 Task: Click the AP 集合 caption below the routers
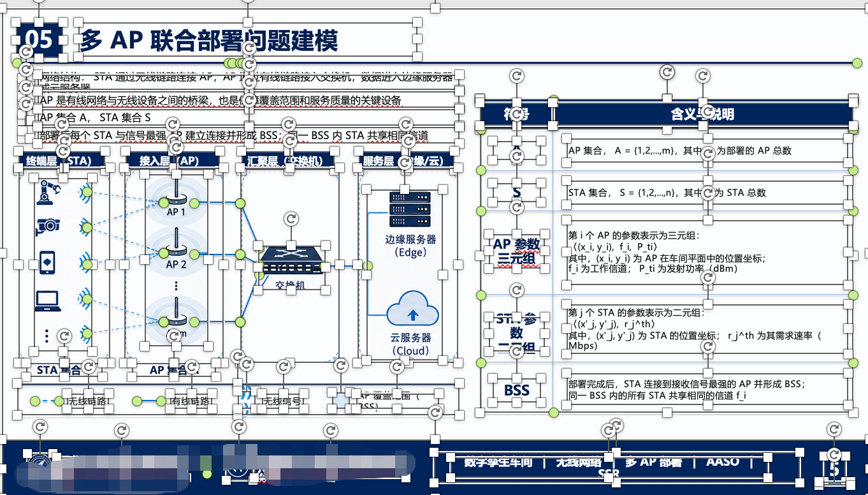click(x=173, y=370)
